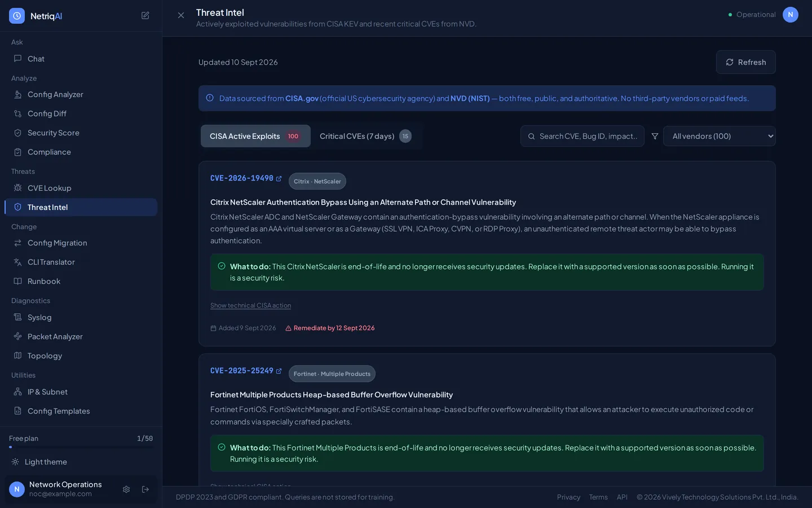This screenshot has height=508, width=812.
Task: Click the NetriqAI logo icon
Action: pyautogui.click(x=17, y=16)
